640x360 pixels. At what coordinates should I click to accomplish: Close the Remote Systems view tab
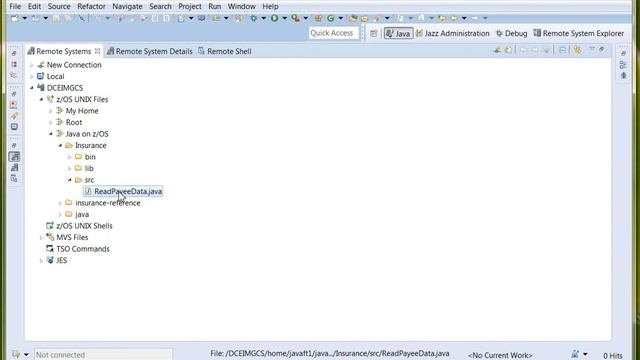coord(98,51)
